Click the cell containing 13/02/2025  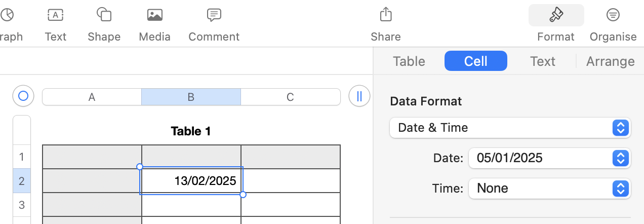191,181
